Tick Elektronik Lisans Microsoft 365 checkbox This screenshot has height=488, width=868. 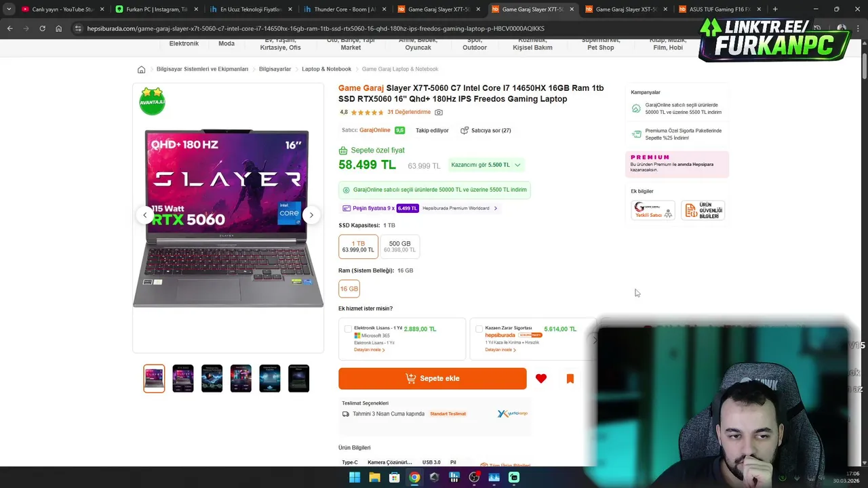348,329
